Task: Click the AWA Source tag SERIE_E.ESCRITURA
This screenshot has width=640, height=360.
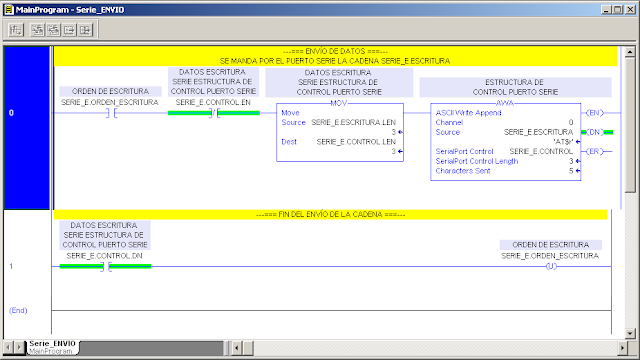Action: (538, 132)
